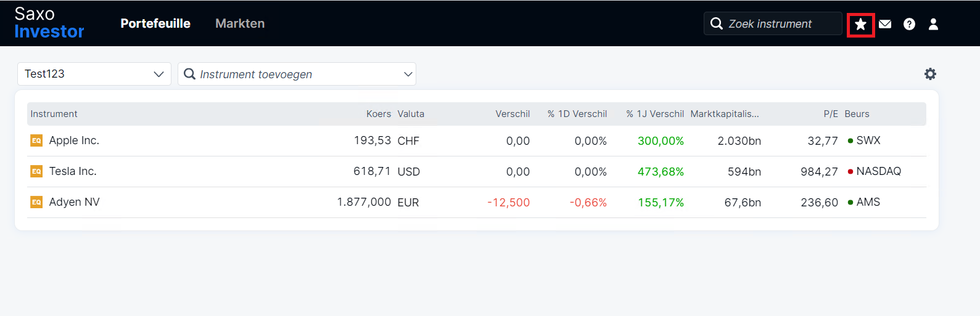Expand the Test123 watchlist dropdown
The image size is (980, 316).
pos(94,74)
